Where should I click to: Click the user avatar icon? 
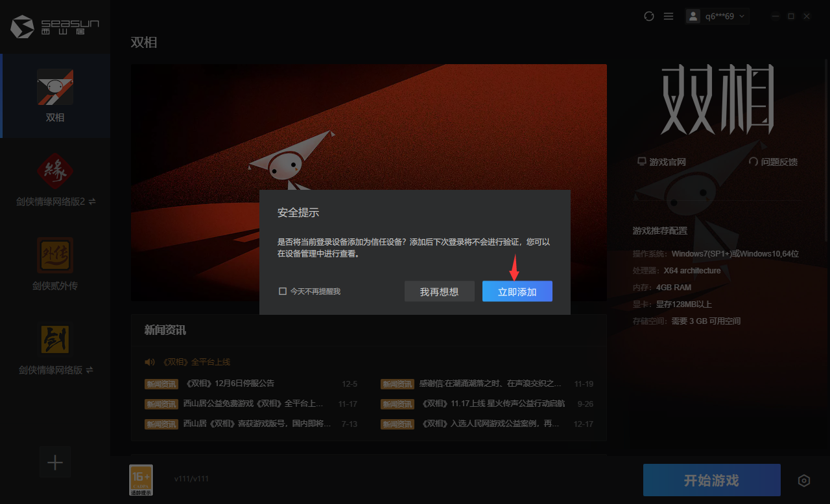tap(694, 16)
